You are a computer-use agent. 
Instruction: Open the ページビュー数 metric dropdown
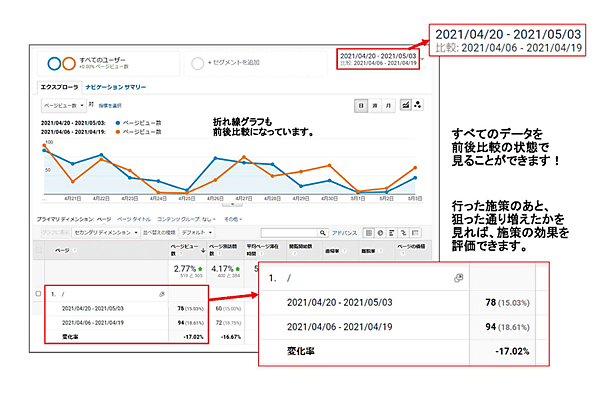(62, 103)
